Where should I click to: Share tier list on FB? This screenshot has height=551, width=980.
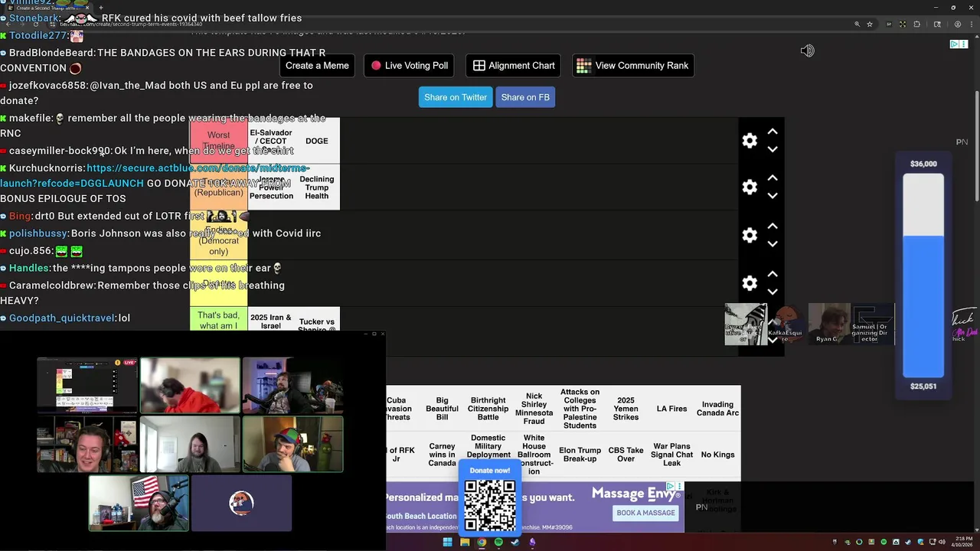click(525, 97)
